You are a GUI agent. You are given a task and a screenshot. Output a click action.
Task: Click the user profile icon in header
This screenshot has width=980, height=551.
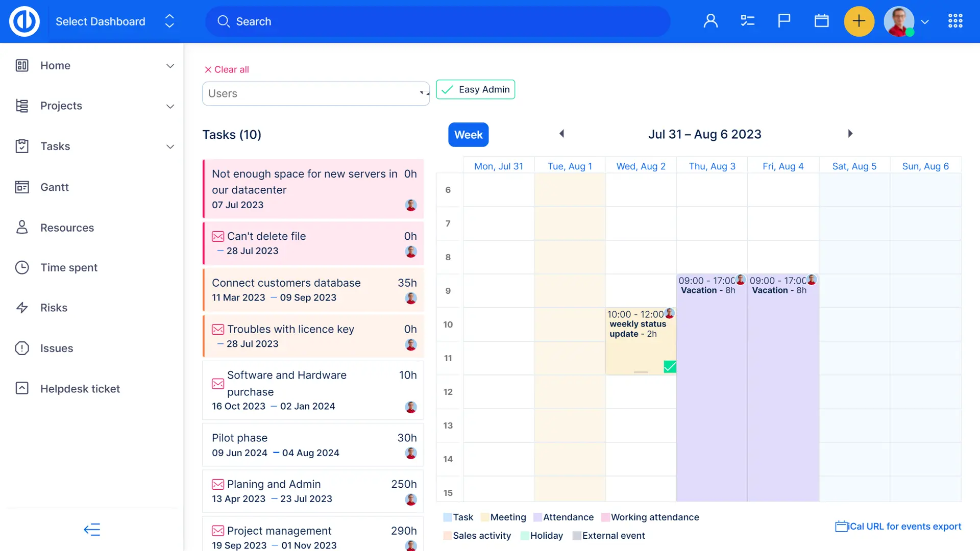point(710,21)
